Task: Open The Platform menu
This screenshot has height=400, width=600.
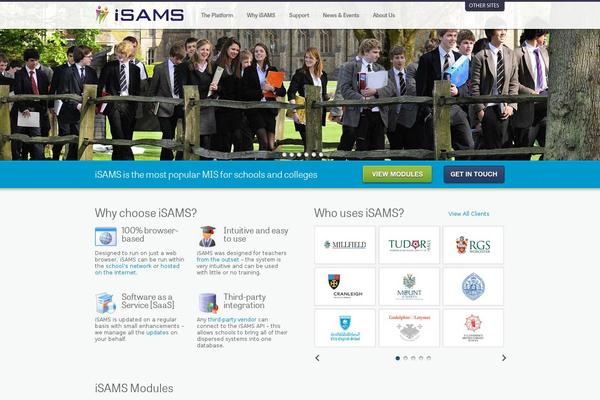Action: click(217, 15)
